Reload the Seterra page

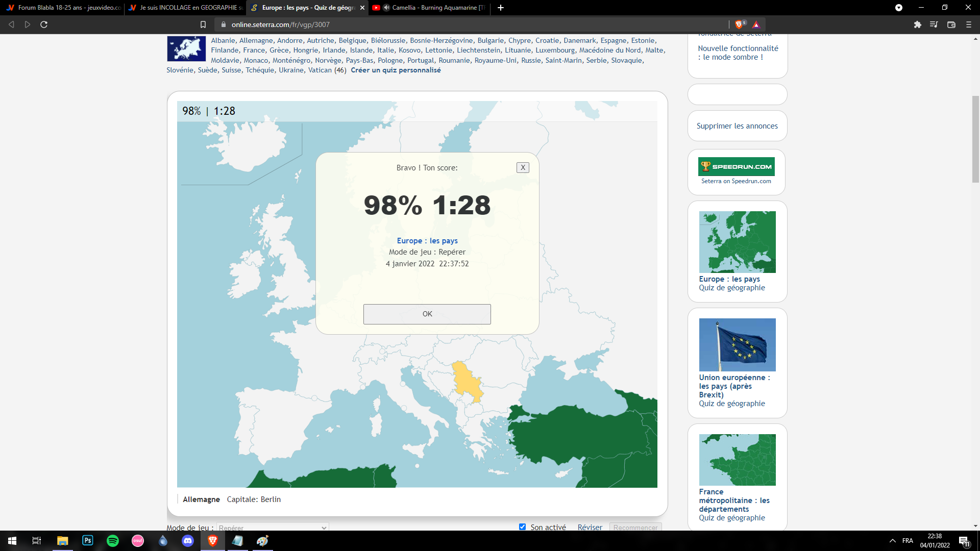[44, 24]
